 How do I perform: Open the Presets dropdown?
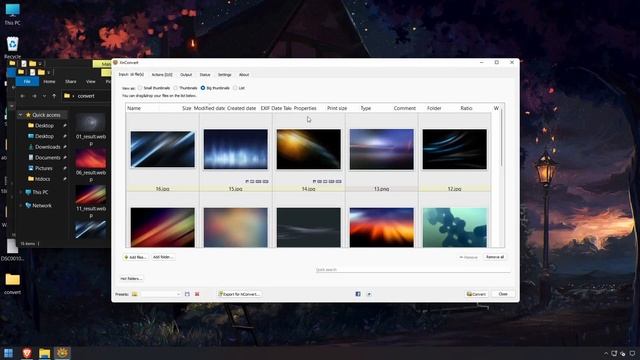[160, 294]
